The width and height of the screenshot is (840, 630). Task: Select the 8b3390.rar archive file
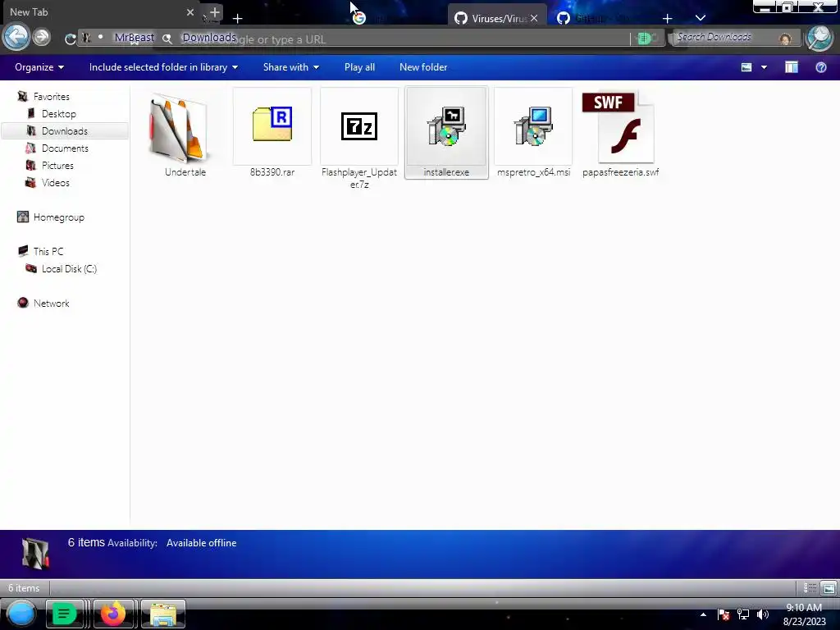point(272,133)
